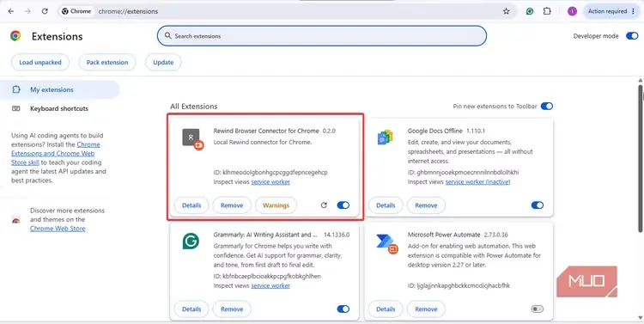Click the Search extensions field
This screenshot has height=324, width=644.
tap(322, 36)
